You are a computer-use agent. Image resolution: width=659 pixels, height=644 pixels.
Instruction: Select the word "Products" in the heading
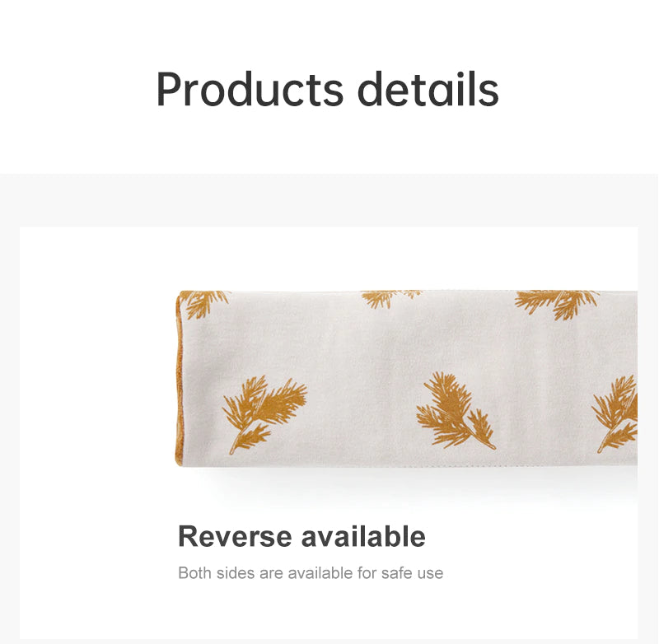point(250,90)
